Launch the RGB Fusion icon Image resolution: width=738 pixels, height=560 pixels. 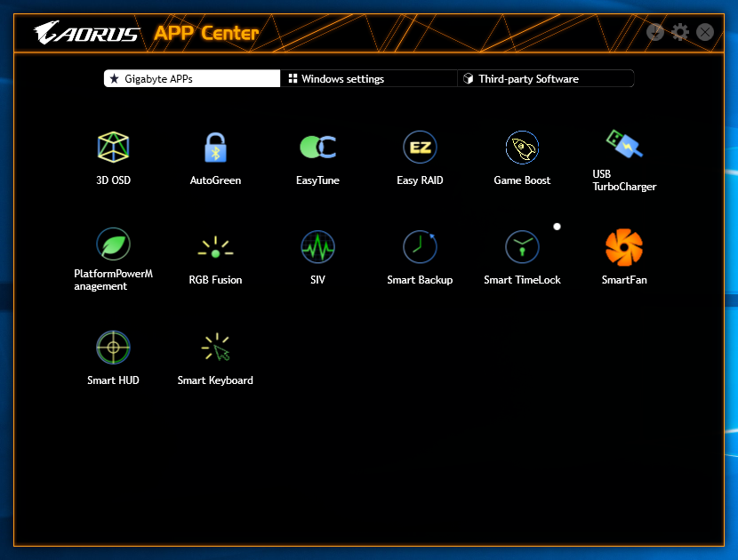(215, 247)
